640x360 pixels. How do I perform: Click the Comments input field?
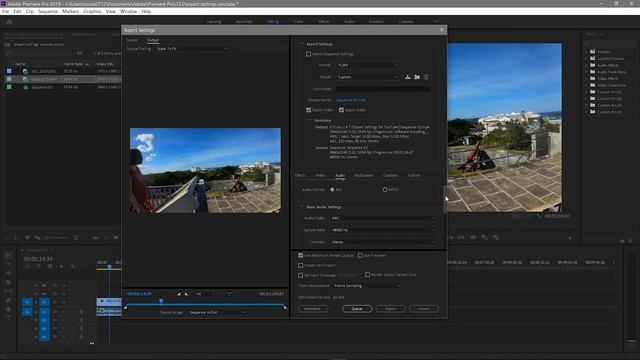pos(382,89)
